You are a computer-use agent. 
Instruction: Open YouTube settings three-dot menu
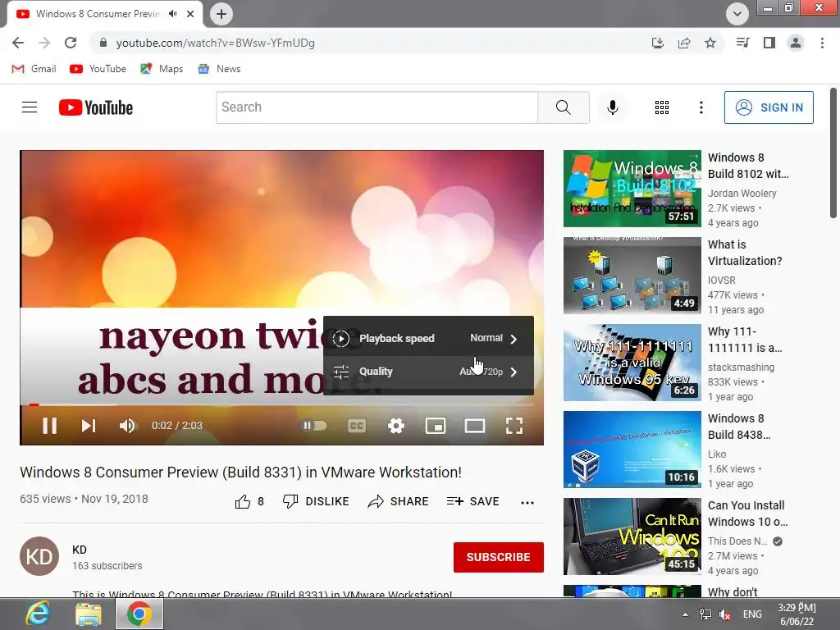click(x=701, y=107)
